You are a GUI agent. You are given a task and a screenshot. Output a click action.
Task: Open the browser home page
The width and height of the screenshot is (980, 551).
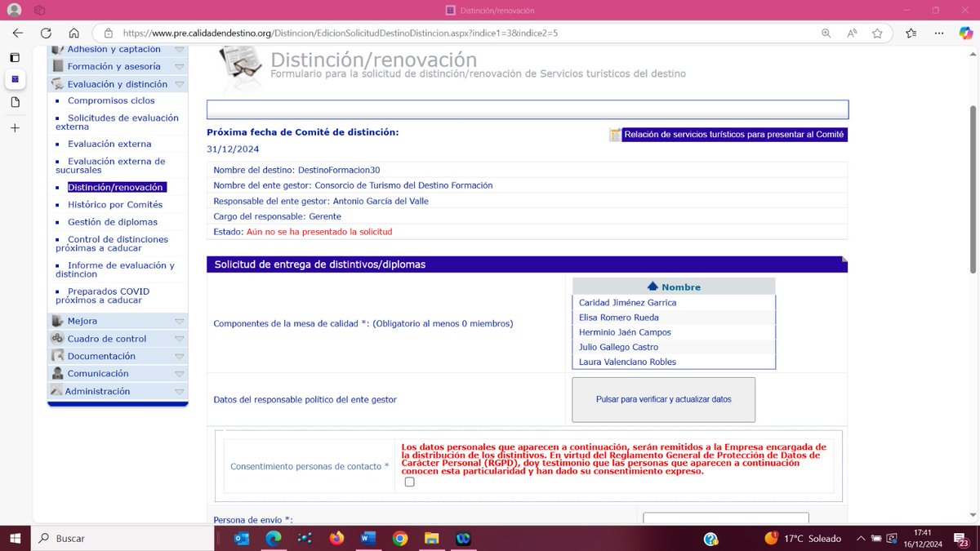(73, 33)
